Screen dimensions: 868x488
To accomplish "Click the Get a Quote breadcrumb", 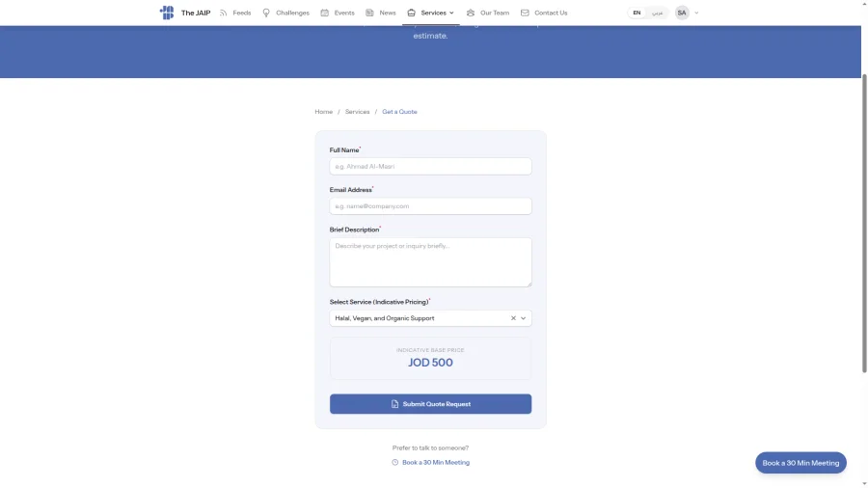I will click(x=399, y=112).
